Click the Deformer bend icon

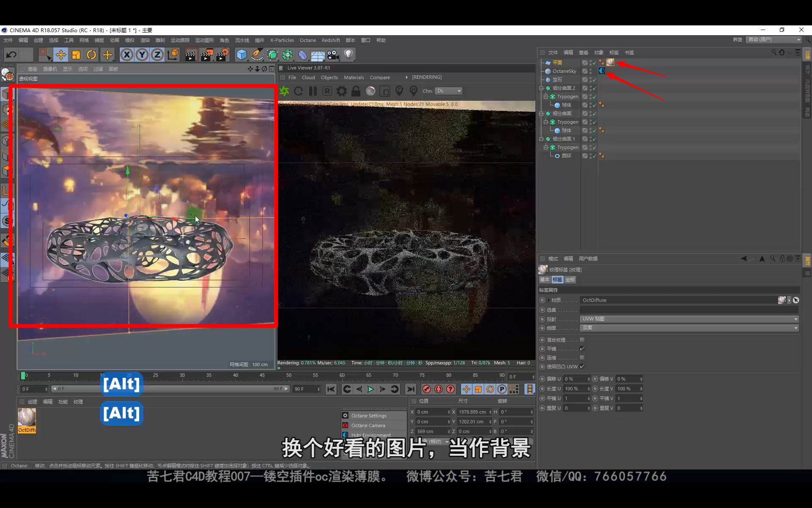303,55
